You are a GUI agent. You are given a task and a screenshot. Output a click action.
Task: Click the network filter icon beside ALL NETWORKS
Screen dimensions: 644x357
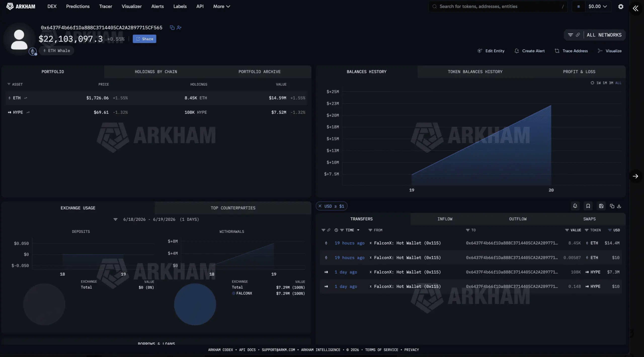click(x=570, y=35)
